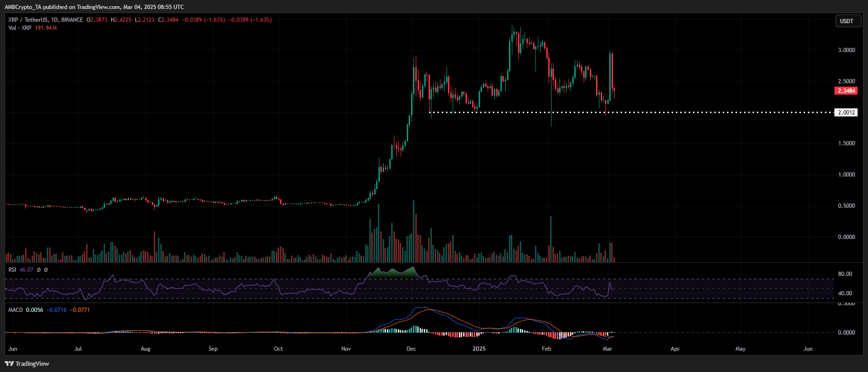
Task: Click the Jul label on time axis
Action: (x=78, y=349)
